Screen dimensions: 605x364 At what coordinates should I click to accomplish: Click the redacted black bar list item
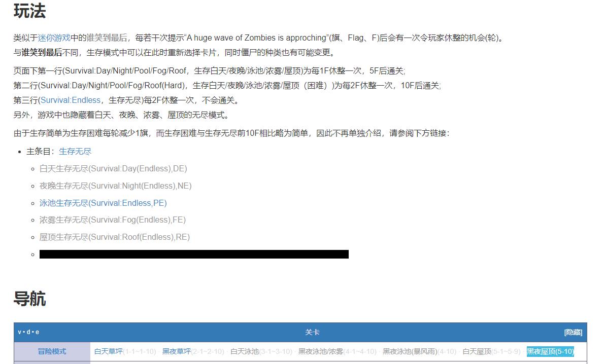pyautogui.click(x=193, y=253)
